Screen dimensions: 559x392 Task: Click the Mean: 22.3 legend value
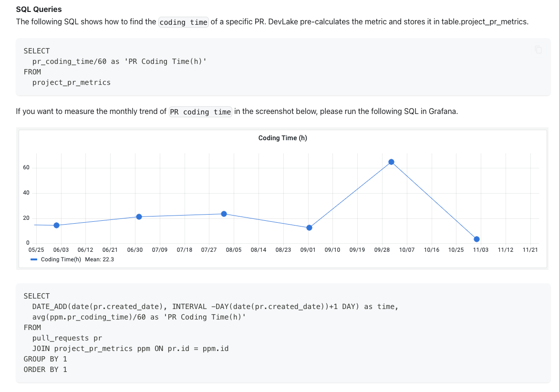coord(100,259)
